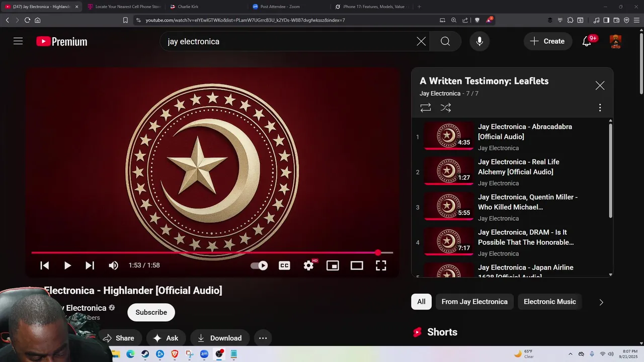Open the account avatar menu

pyautogui.click(x=615, y=41)
